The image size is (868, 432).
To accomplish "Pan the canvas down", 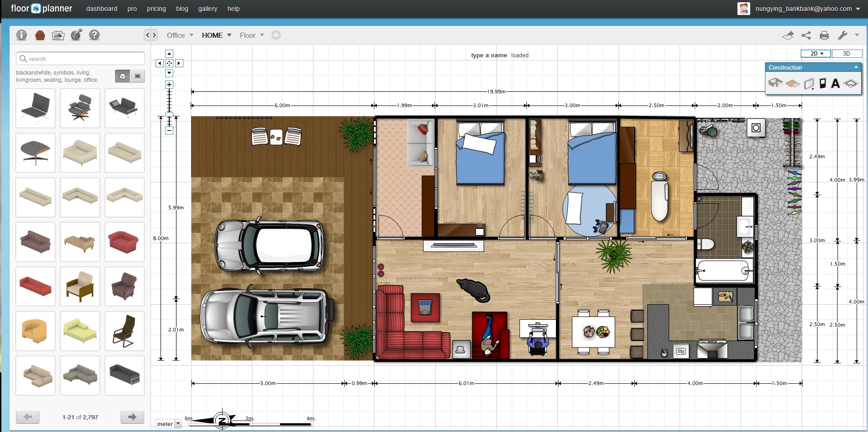I will pos(169,73).
